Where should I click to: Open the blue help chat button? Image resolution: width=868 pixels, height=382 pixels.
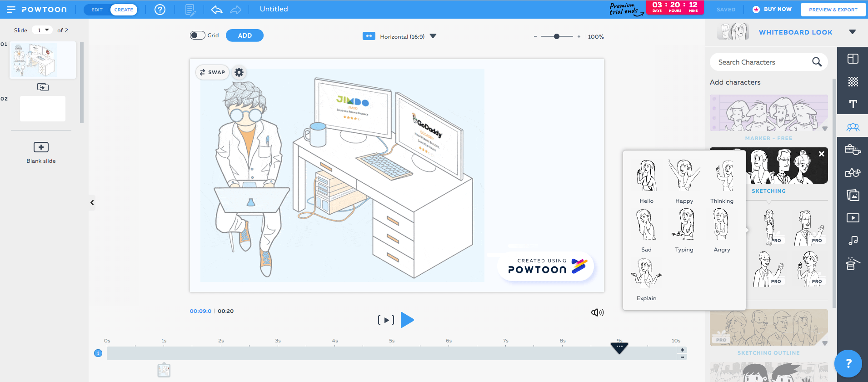click(x=848, y=363)
